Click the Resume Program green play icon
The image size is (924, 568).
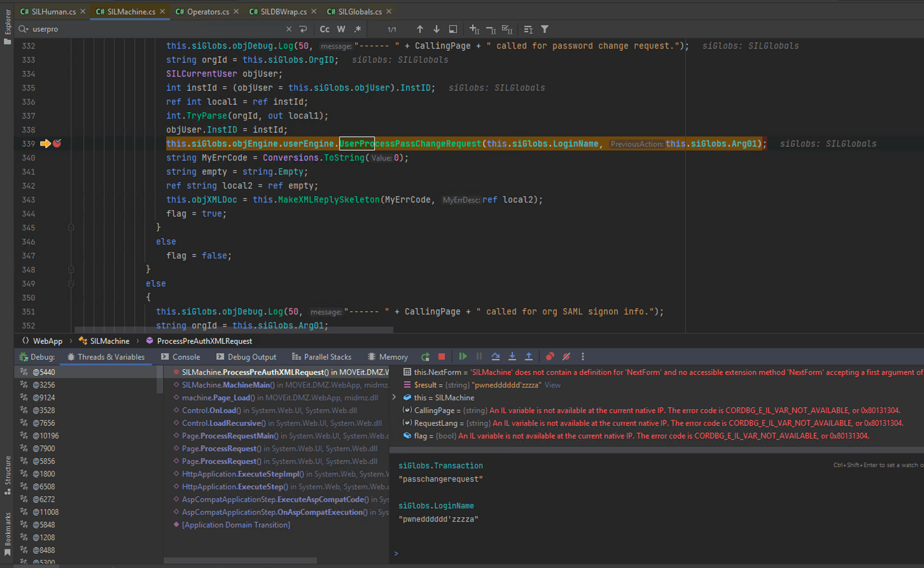pos(462,357)
